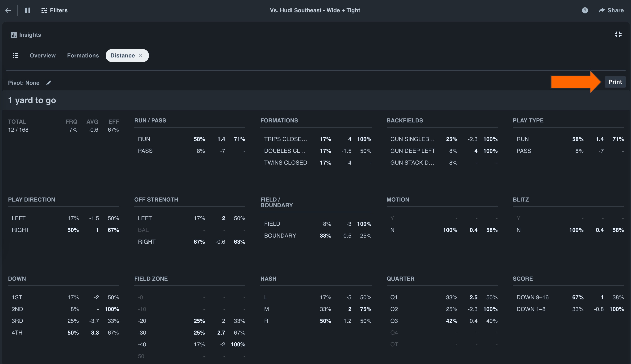Remove the Distance filter via its X

click(x=140, y=56)
